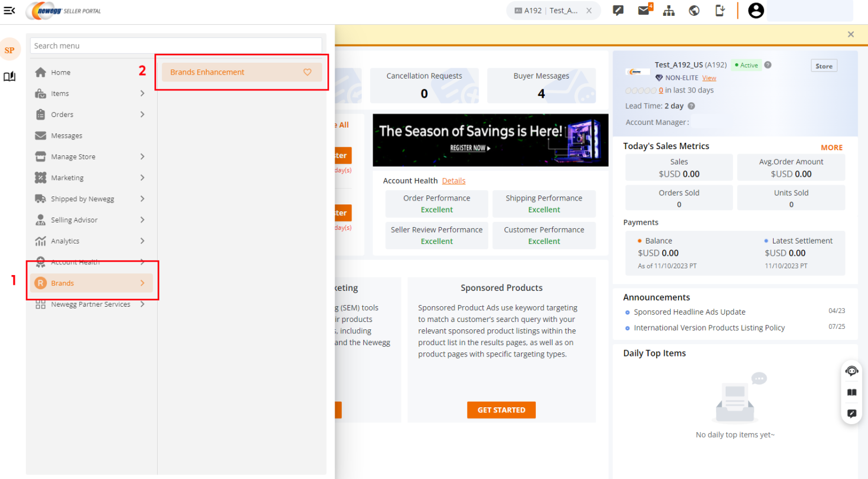Image resolution: width=868 pixels, height=479 pixels.
Task: Open the book guide icon in left rail
Action: pos(10,77)
